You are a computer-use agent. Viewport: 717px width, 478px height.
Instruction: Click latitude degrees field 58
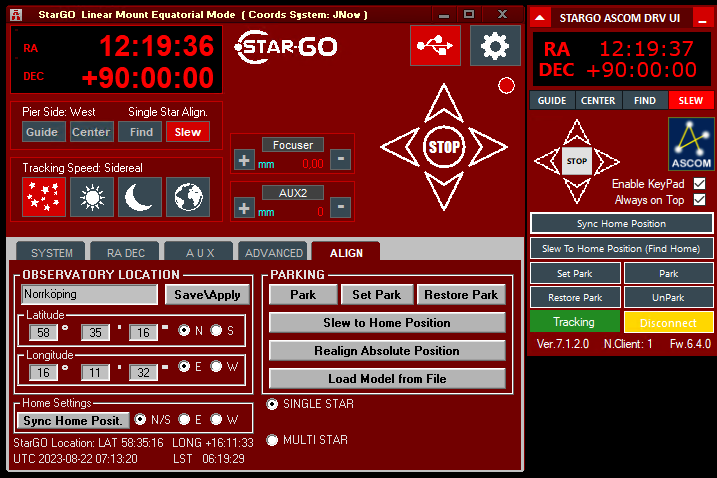[43, 332]
